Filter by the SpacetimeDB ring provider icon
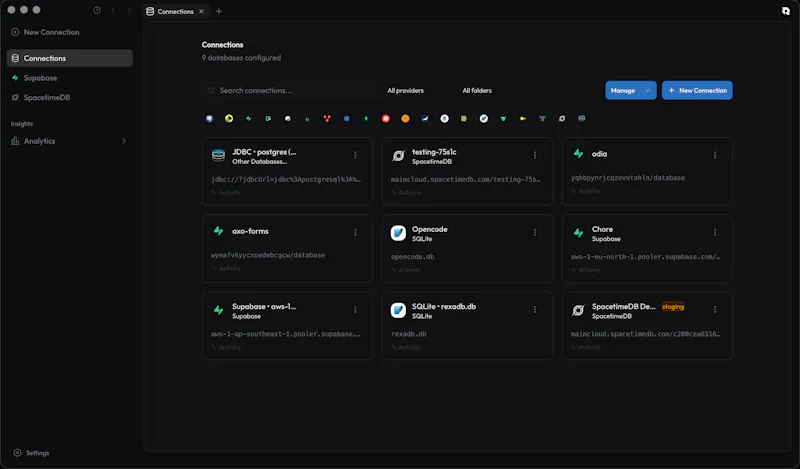Image resolution: width=800 pixels, height=469 pixels. (x=562, y=118)
